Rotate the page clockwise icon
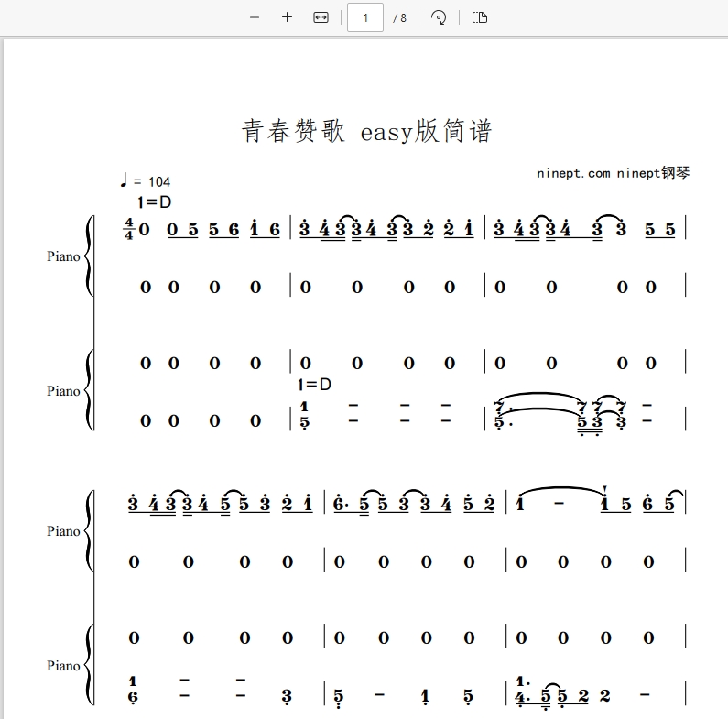Viewport: 728px width, 719px height. tap(439, 17)
